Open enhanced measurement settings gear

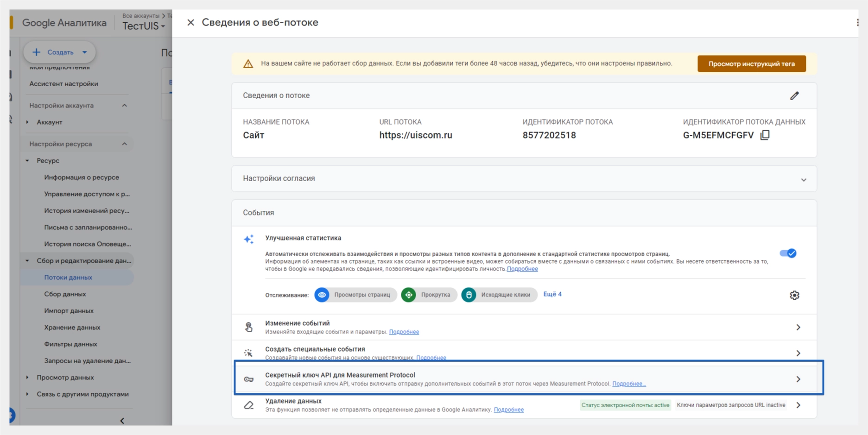pos(794,295)
